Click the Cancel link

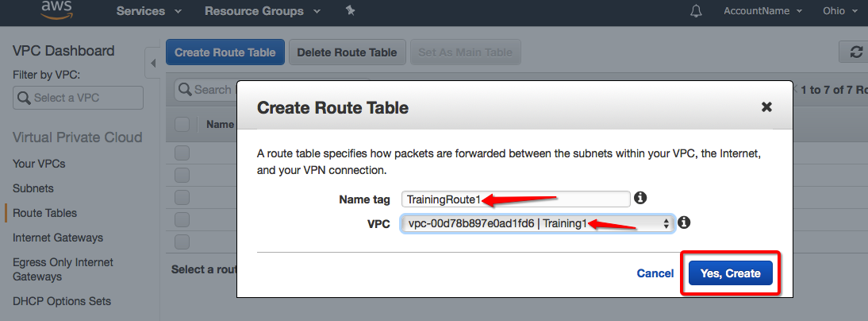(x=655, y=273)
